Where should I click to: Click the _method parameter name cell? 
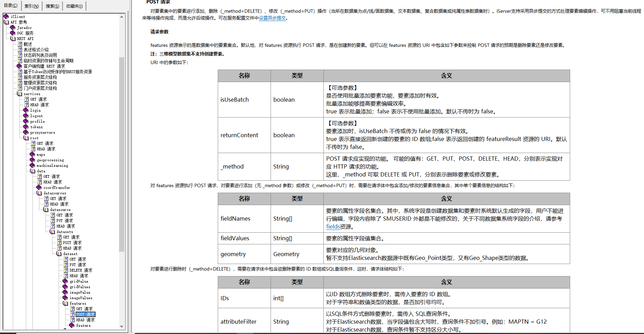[244, 166]
